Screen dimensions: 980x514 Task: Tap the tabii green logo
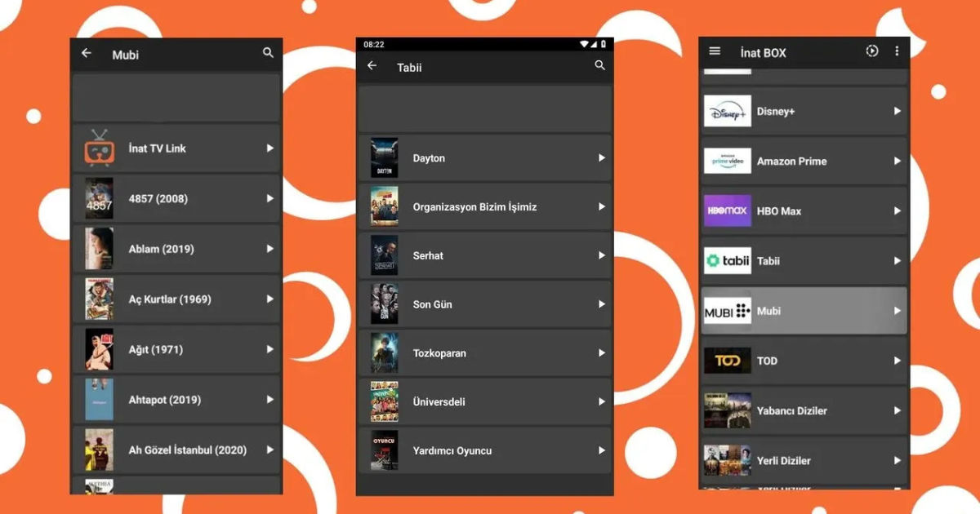click(728, 260)
